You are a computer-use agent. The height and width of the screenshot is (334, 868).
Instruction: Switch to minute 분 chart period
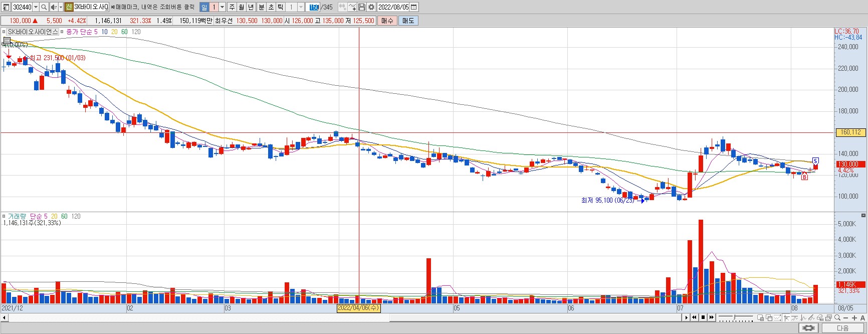261,7
